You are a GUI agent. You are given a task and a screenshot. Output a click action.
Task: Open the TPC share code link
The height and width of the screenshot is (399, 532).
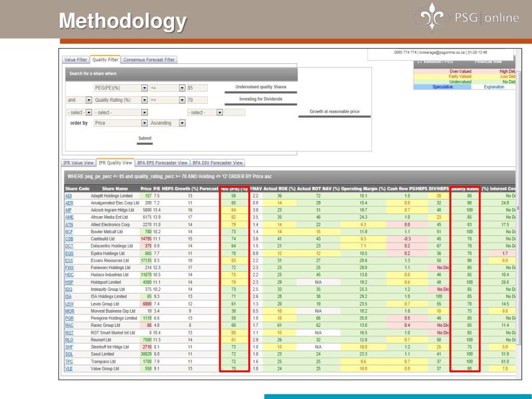pos(69,362)
